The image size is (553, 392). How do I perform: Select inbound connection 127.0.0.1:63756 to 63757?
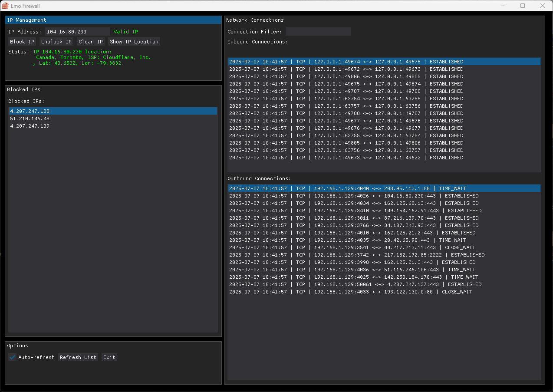coord(384,150)
